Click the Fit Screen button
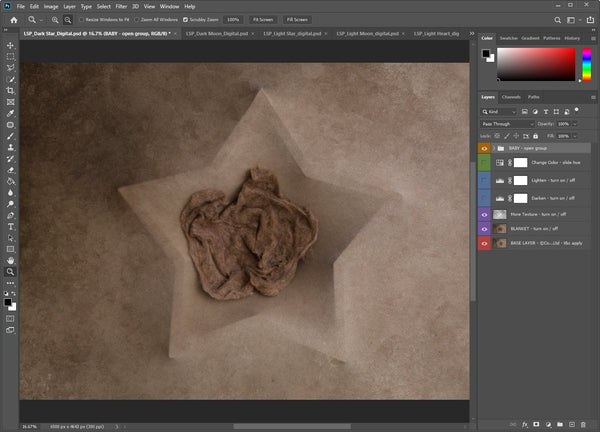 point(263,19)
